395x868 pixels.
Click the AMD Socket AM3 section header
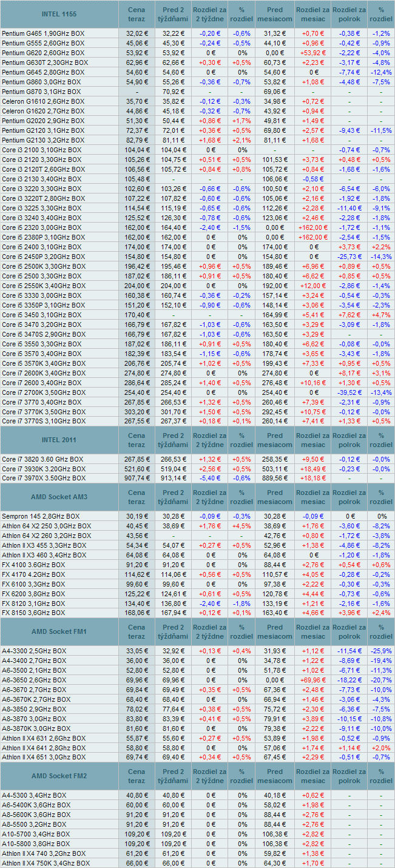click(59, 497)
